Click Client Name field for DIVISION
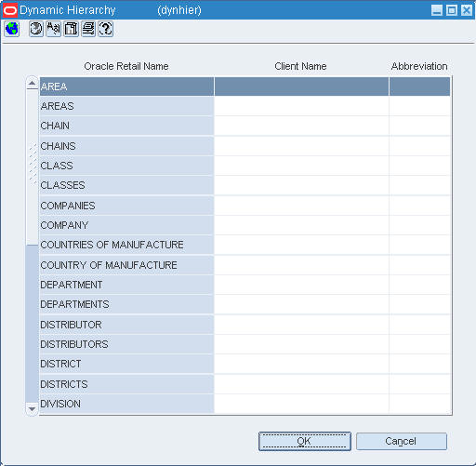This screenshot has height=466, width=476. click(x=301, y=404)
